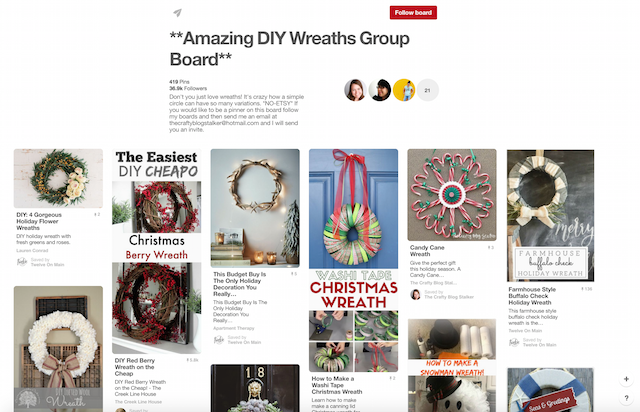Open the Farmhouse Buffalo Check Wreath pin
640x412 pixels.
point(550,216)
